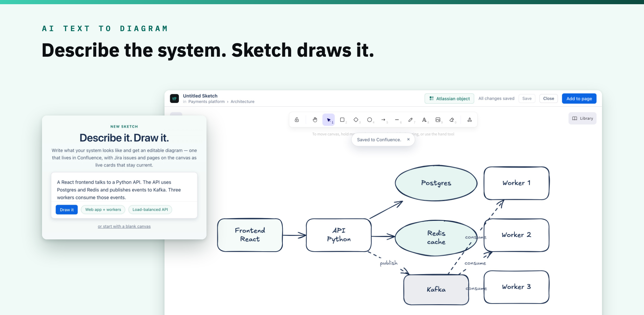Click the Describe it. Draw it. heading

click(x=124, y=138)
